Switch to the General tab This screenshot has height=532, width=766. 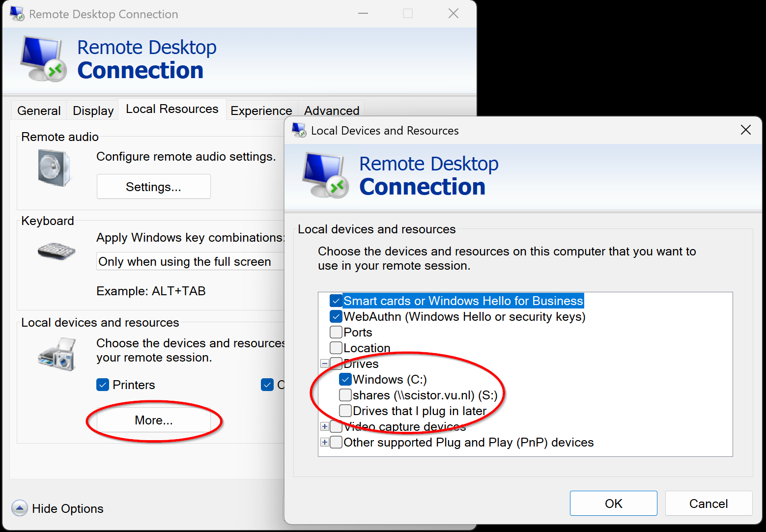(x=39, y=111)
